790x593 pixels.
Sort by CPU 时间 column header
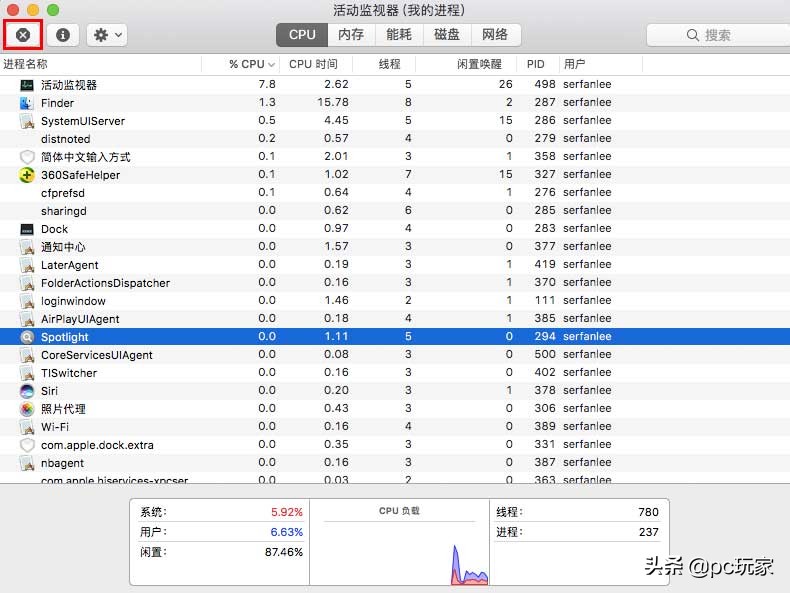tap(315, 64)
